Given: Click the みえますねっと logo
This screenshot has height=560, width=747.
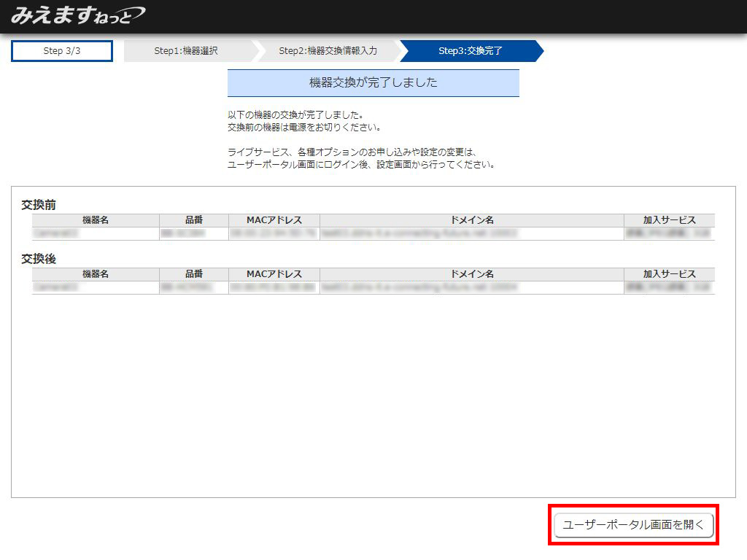Looking at the screenshot, I should tap(77, 15).
